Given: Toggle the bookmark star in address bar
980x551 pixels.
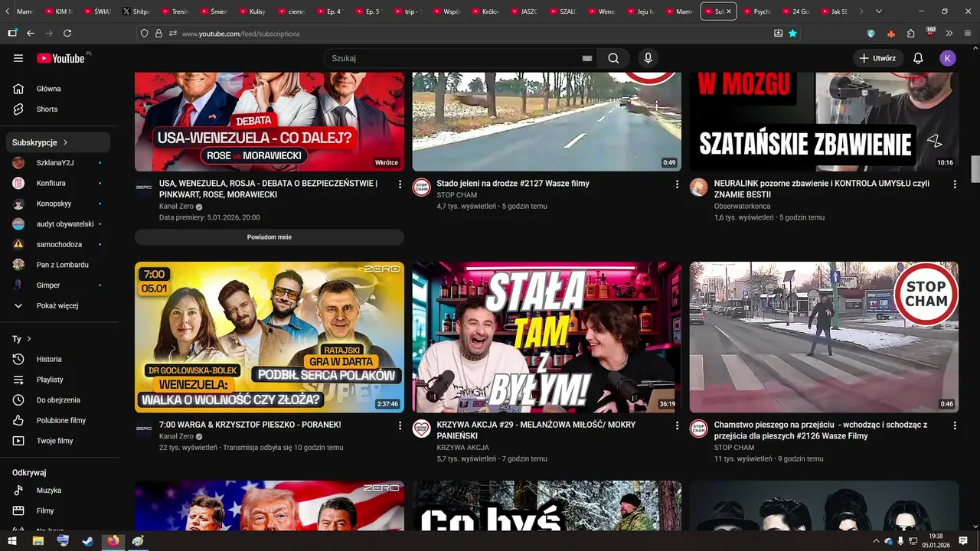Looking at the screenshot, I should pyautogui.click(x=792, y=33).
